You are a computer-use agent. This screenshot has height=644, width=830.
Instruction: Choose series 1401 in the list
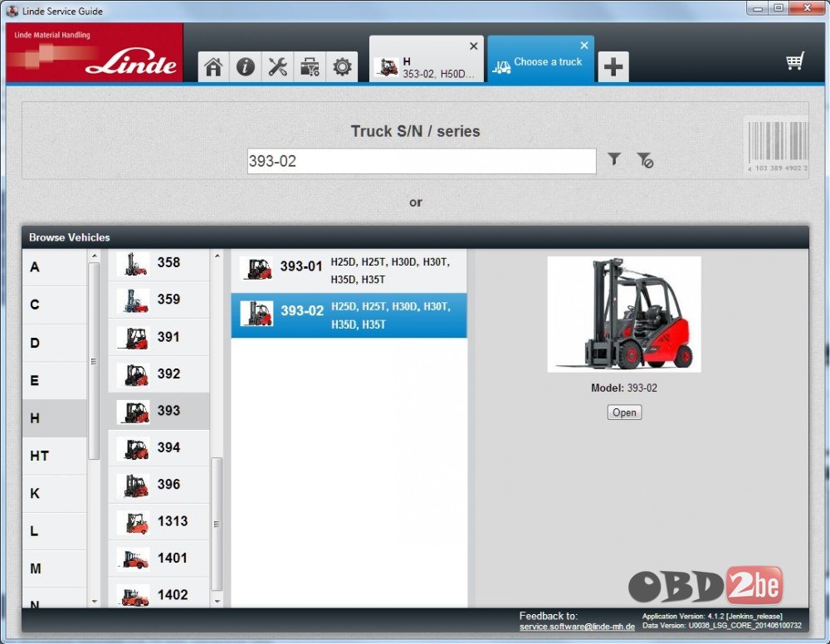click(159, 559)
